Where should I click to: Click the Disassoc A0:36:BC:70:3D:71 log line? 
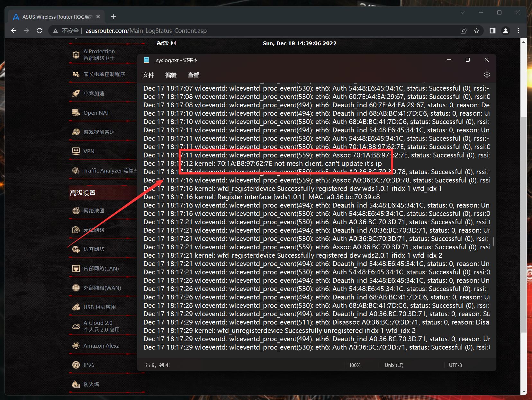coord(316,322)
